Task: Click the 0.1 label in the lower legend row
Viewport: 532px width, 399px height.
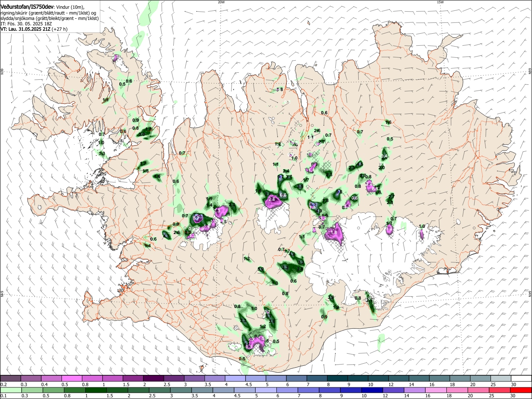Action: (3, 396)
